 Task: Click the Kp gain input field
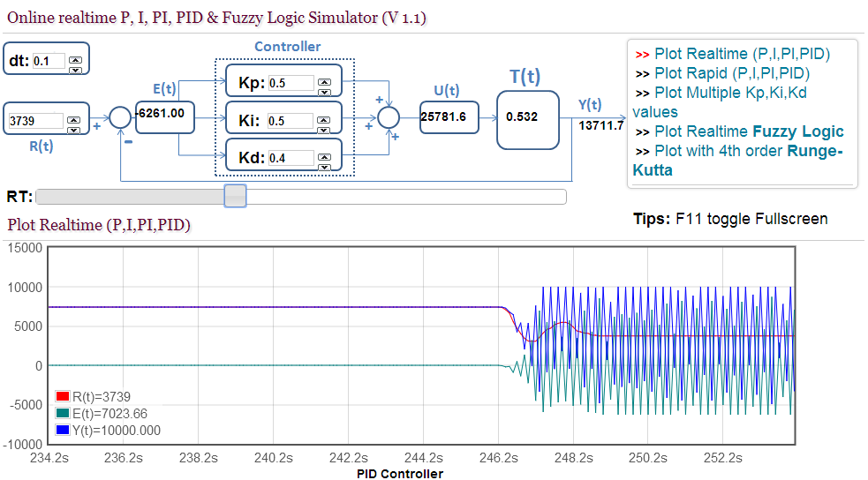pos(291,84)
